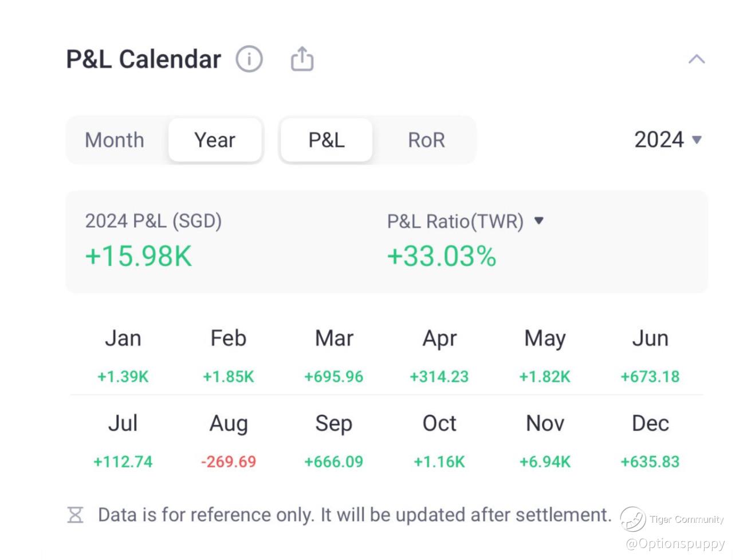Image resolution: width=739 pixels, height=560 pixels.
Task: Tap the share export icon
Action: pos(302,59)
